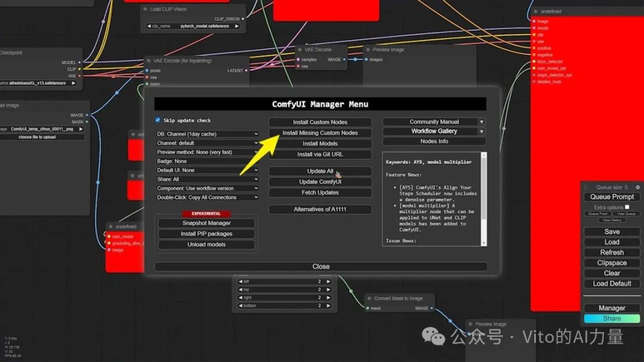Click Fetch Updates
The width and height of the screenshot is (644, 362).
(x=320, y=192)
